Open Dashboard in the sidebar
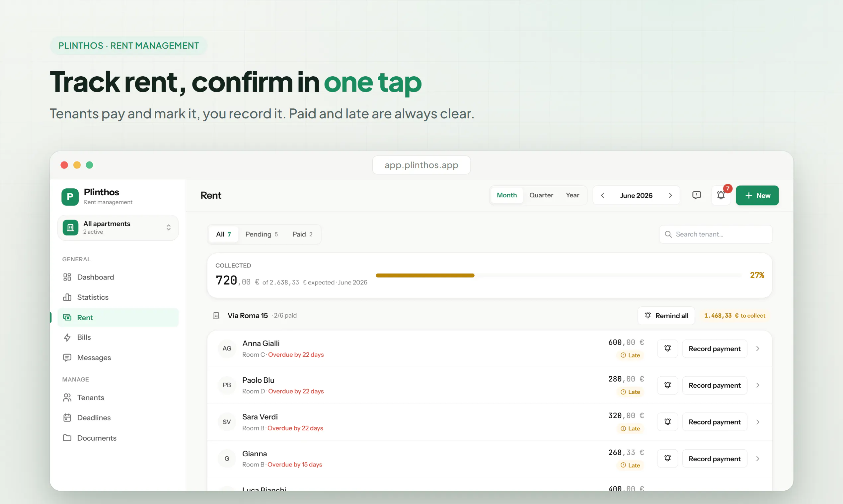Viewport: 843px width, 504px height. pos(118,277)
